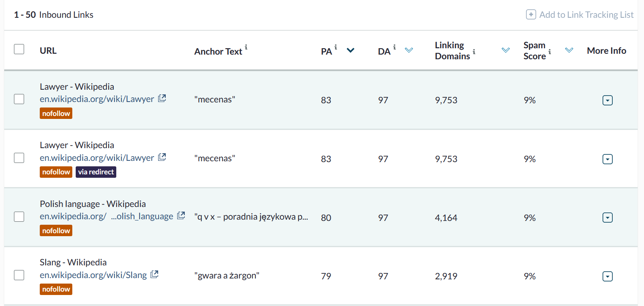Select the "q v x – poradnia językowa" anchor text

coord(251,218)
